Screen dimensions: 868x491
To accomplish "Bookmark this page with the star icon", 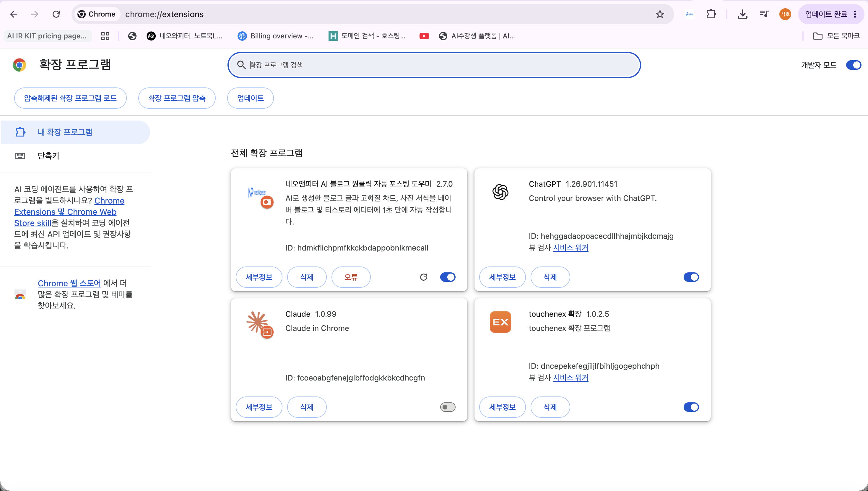I will click(660, 14).
